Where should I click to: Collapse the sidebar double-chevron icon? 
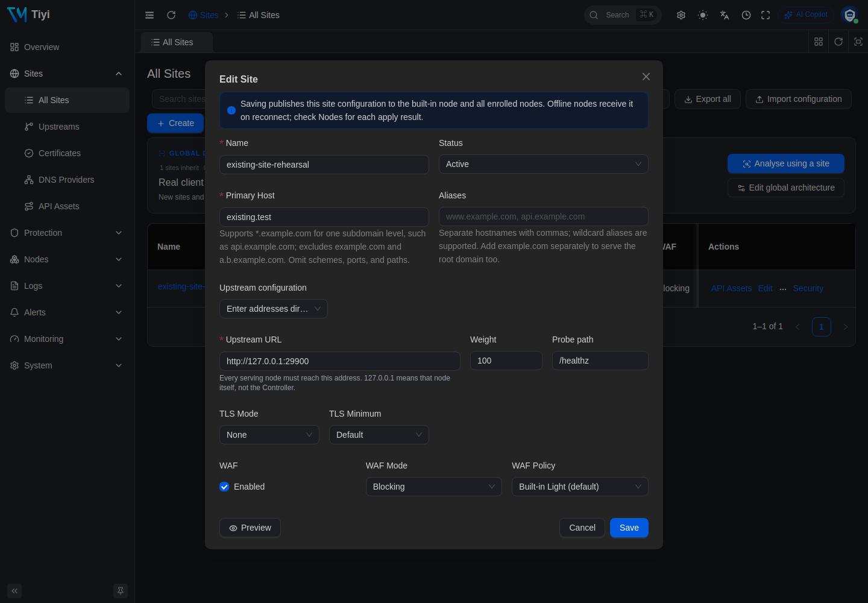(x=14, y=591)
